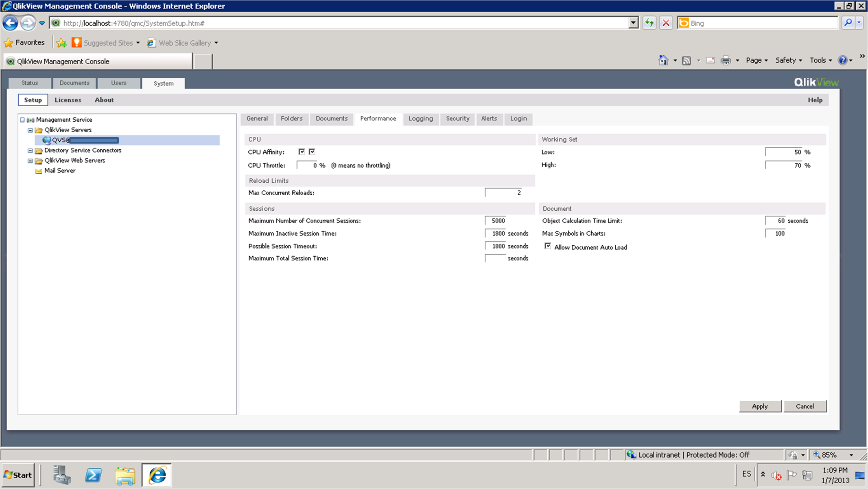868x489 pixels.
Task: Open the Licenses sub-tab
Action: 68,100
